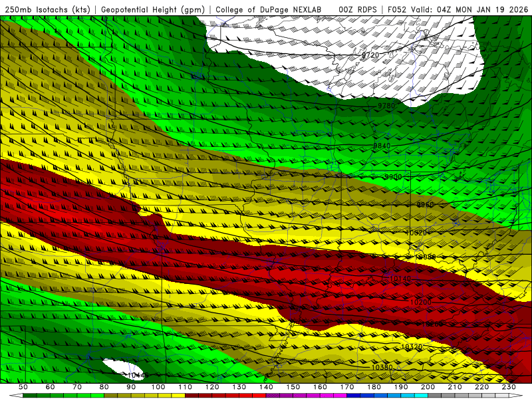
Task: Click the 'F052' forecast hour label
Action: click(397, 9)
